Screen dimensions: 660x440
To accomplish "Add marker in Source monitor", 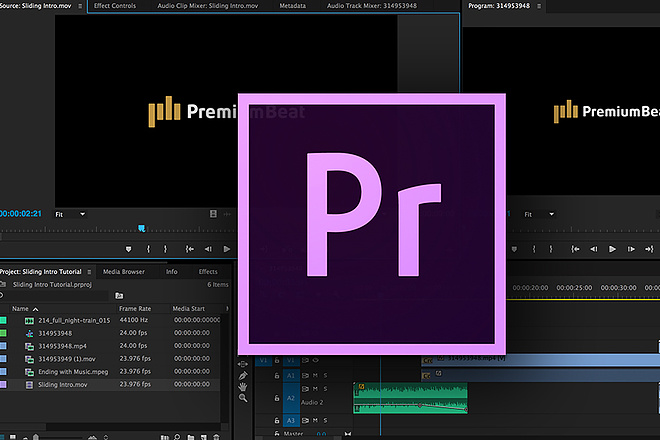I will (x=128, y=249).
